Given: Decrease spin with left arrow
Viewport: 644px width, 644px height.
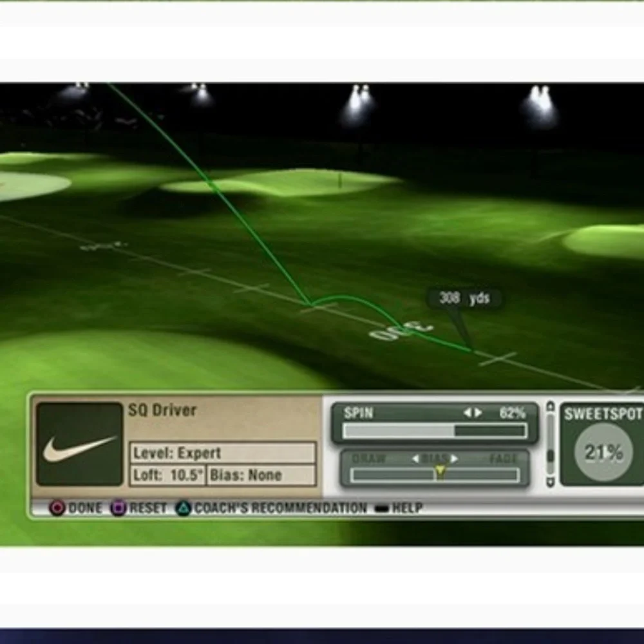Looking at the screenshot, I should coord(468,413).
